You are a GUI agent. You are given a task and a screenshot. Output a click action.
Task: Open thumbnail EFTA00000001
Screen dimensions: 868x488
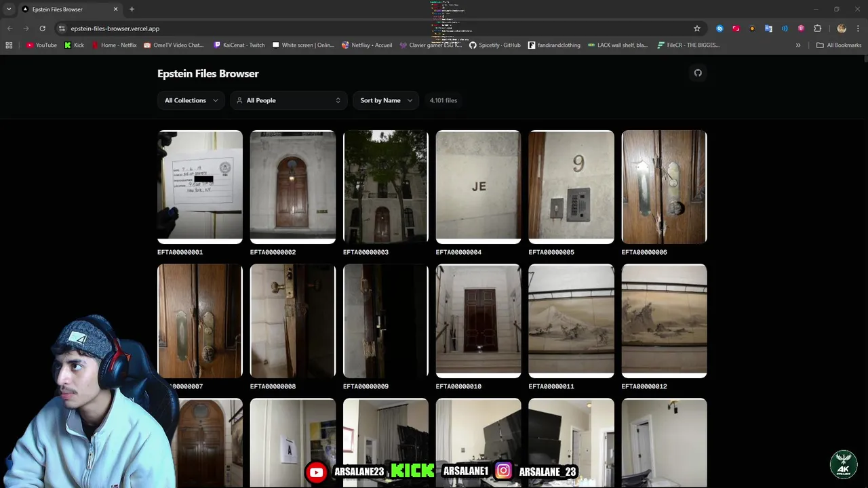coord(200,187)
